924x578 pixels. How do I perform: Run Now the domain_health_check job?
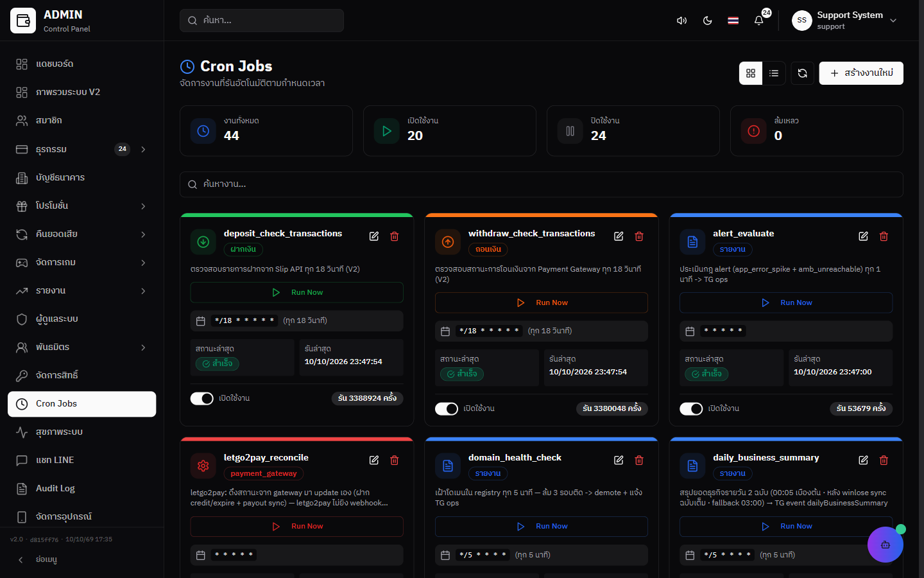point(541,526)
